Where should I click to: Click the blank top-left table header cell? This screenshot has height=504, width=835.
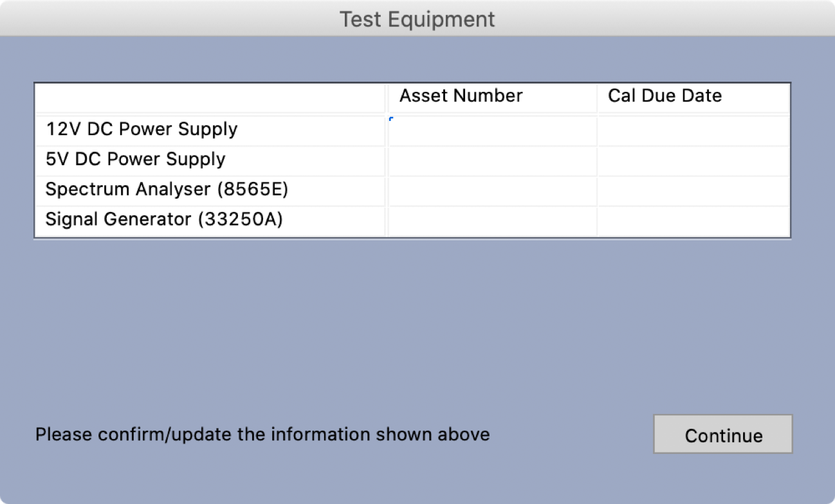pos(210,98)
